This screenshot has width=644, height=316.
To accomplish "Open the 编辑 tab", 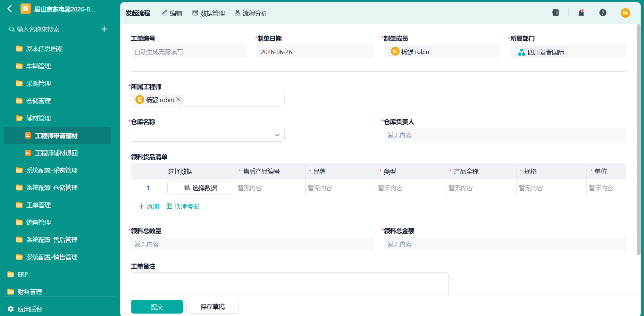I will (172, 13).
